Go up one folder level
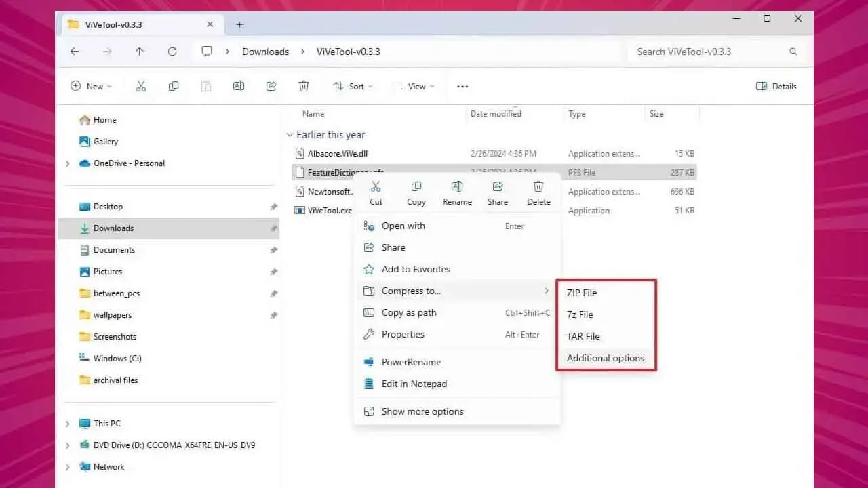The width and height of the screenshot is (868, 488). click(x=140, y=52)
